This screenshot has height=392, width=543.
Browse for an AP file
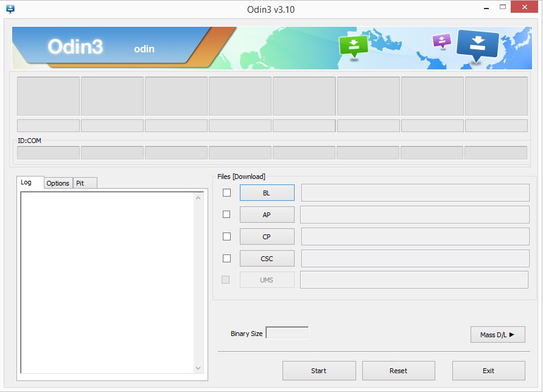(x=267, y=215)
